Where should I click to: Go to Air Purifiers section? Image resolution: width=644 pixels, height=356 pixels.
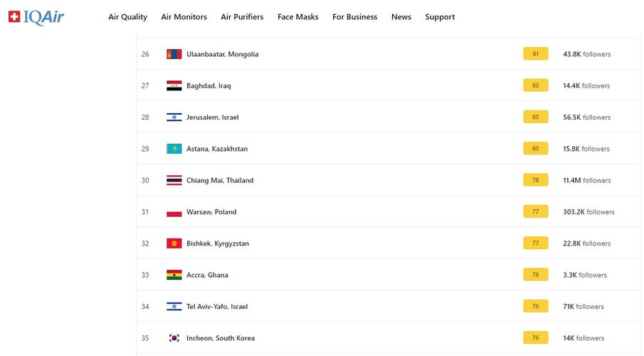242,17
